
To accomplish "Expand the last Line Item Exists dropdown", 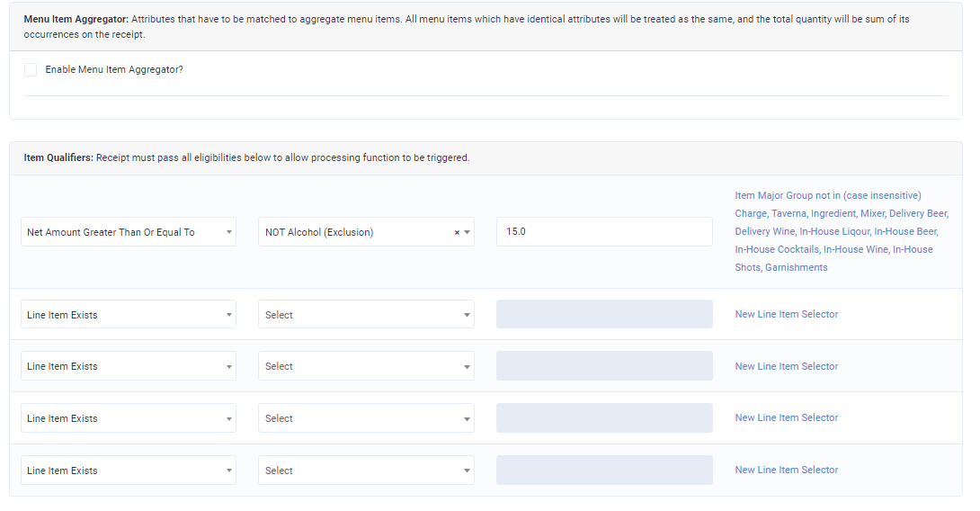I will (128, 471).
